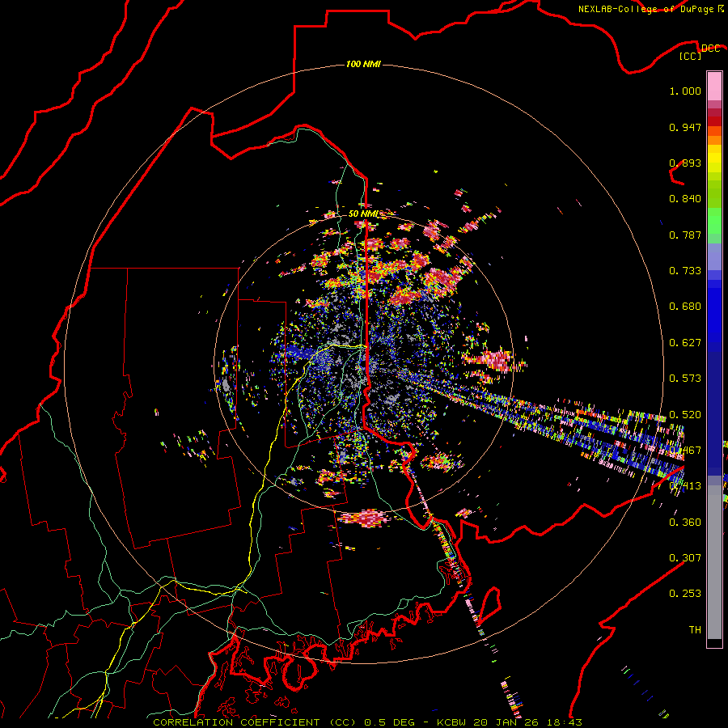The image size is (728, 728).
Task: Click the pink top of the color bar
Action: pos(714,87)
